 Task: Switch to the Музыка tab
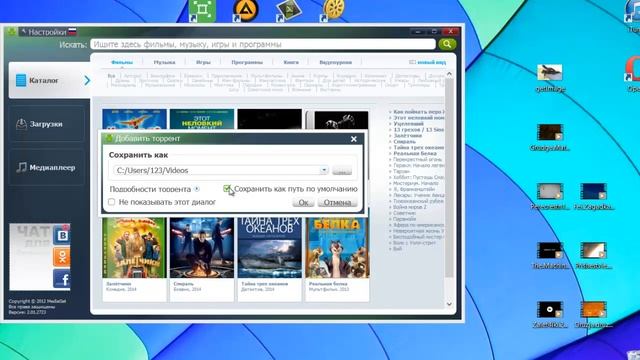[x=164, y=62]
